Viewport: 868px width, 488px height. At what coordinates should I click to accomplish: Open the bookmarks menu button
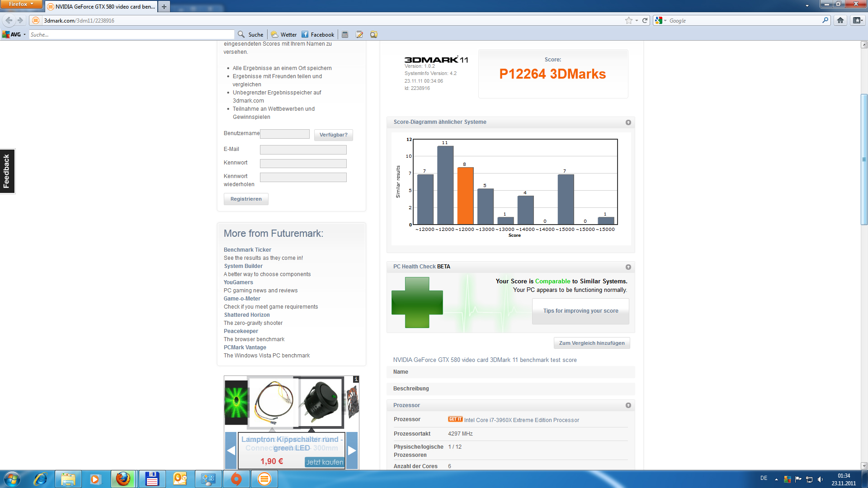coord(858,20)
